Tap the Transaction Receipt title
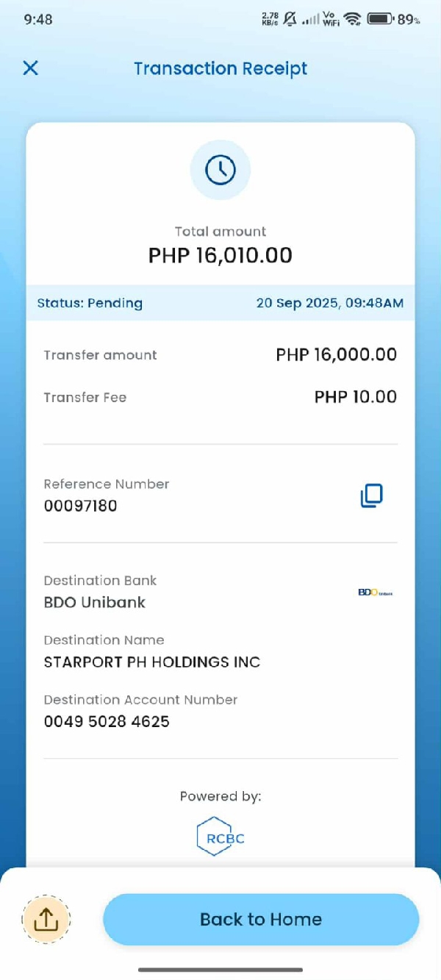The height and width of the screenshot is (980, 441). 220,68
